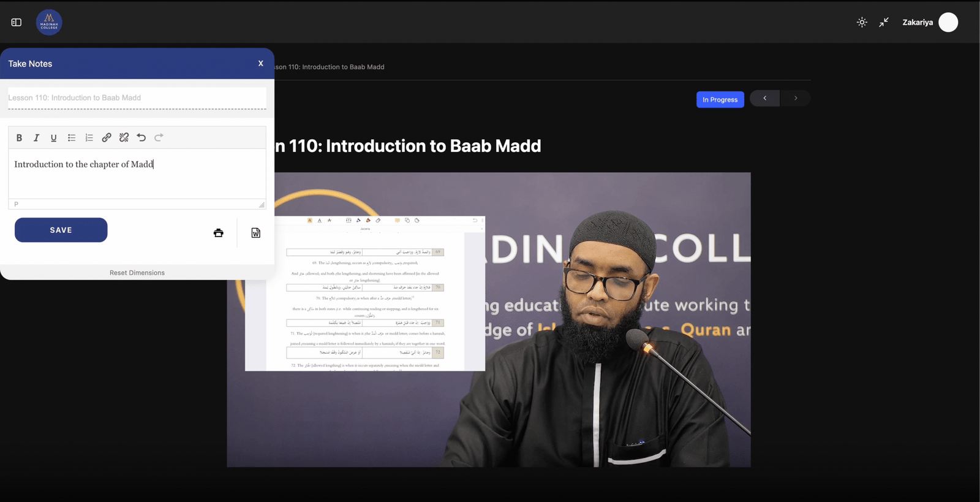Redo the last undone edit
The width and height of the screenshot is (980, 502).
point(159,138)
